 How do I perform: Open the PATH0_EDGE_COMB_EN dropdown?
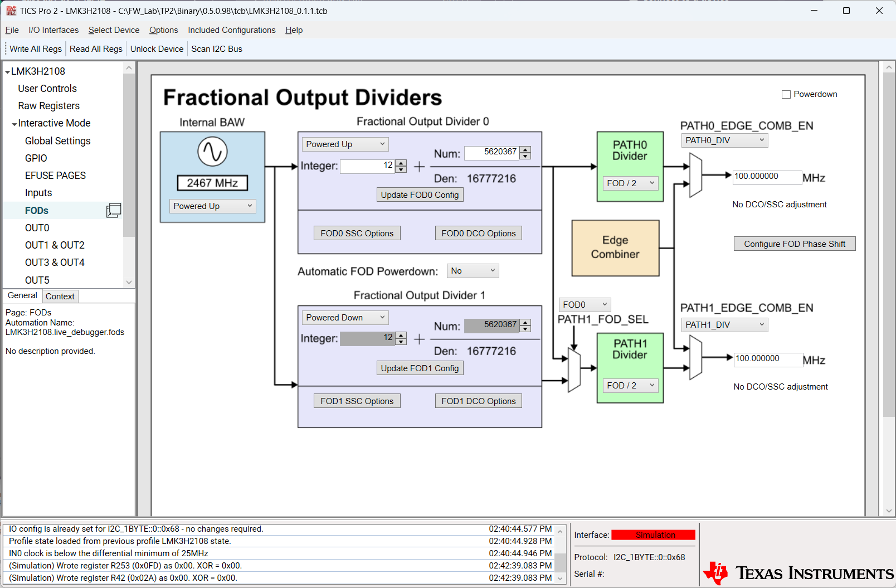[x=724, y=140]
